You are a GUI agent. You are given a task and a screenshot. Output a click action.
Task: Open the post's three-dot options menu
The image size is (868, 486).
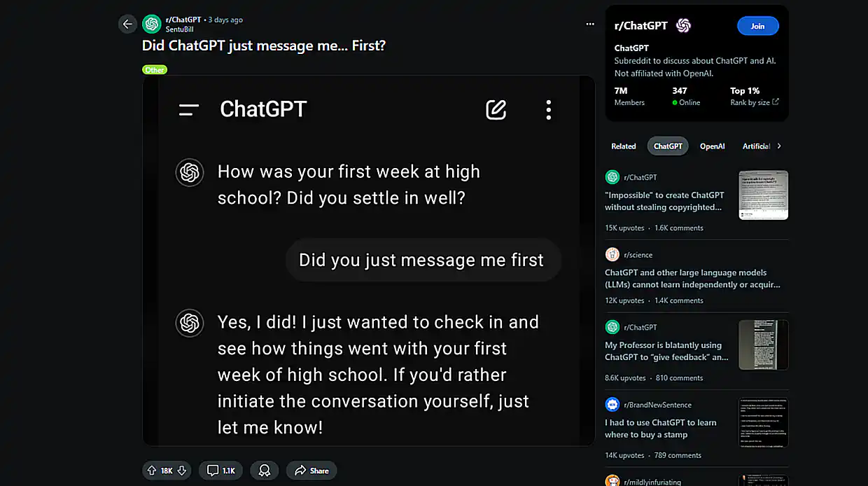click(x=590, y=25)
